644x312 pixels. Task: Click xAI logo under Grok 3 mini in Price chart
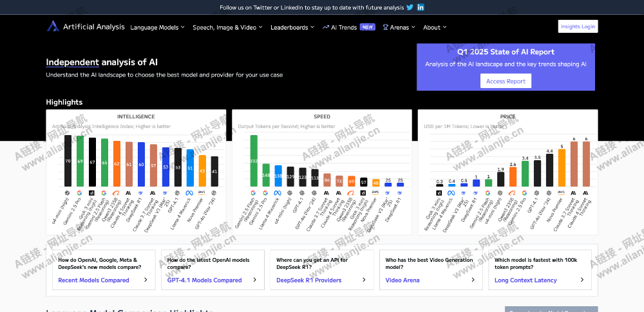click(x=439, y=192)
